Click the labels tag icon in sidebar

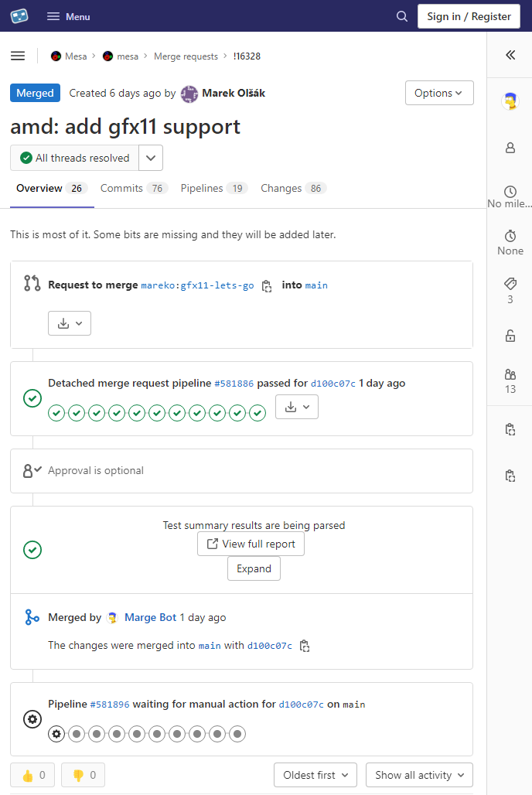[x=510, y=284]
